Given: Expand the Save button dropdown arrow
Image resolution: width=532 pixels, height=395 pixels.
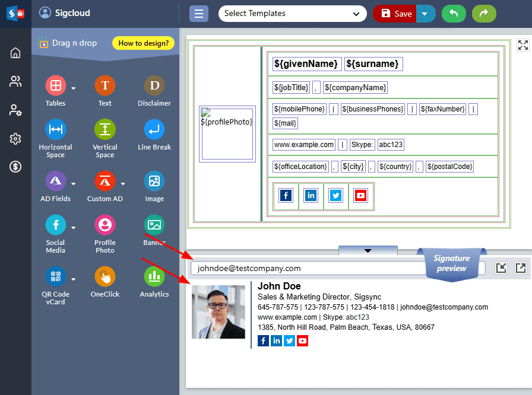Looking at the screenshot, I should 425,14.
